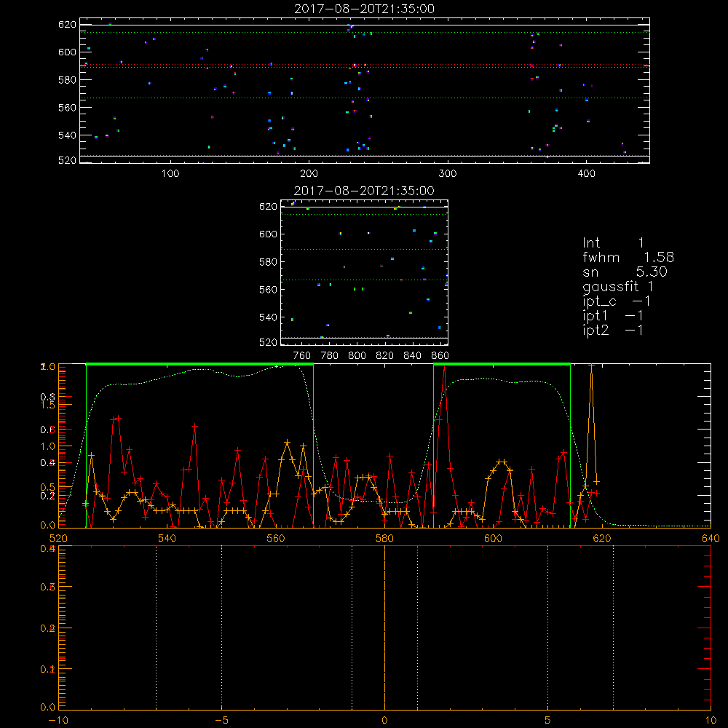The image size is (728, 728).
Task: Click the middle small plot's 2017-08-20T21:35:00 title
Action: pos(364,191)
